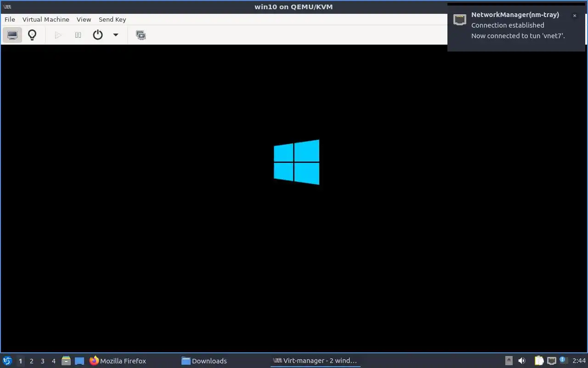Switch to workspace 2
Screen dimensions: 588x368
coord(31,361)
